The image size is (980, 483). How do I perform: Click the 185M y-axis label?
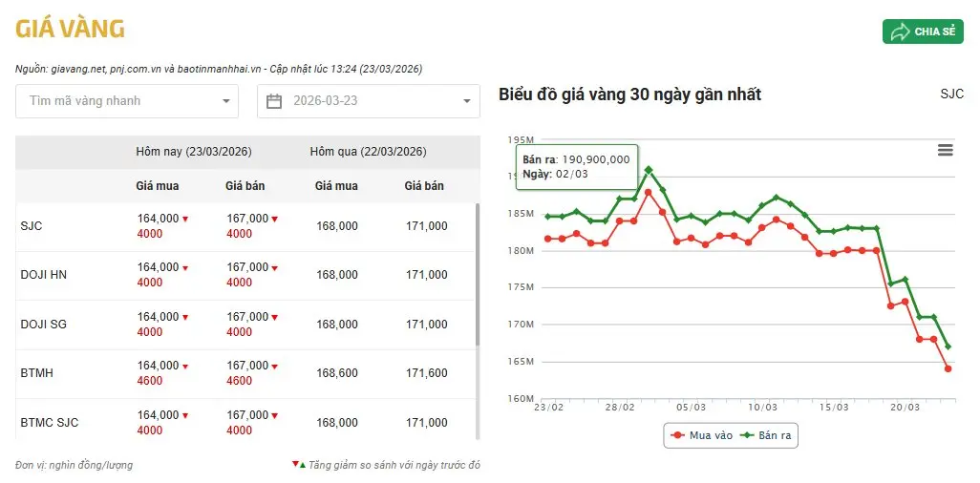click(x=521, y=214)
